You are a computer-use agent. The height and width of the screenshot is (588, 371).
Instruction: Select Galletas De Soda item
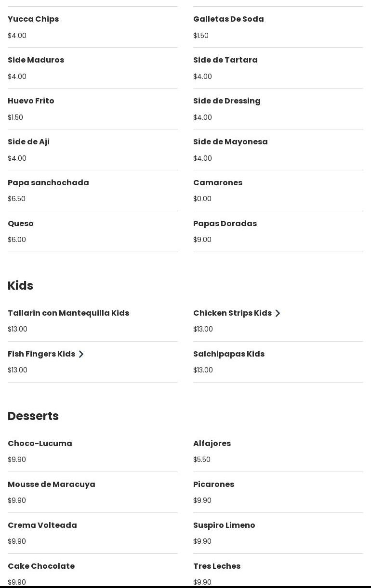[x=228, y=19]
